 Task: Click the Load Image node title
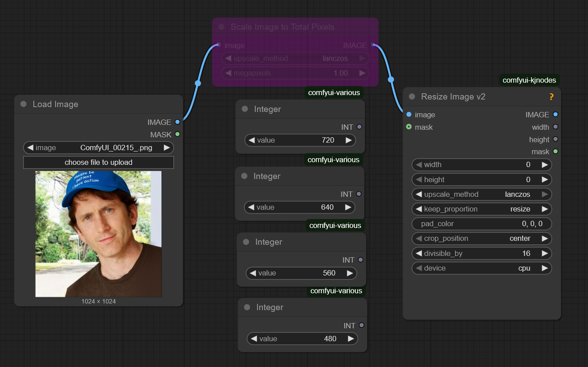coord(56,104)
